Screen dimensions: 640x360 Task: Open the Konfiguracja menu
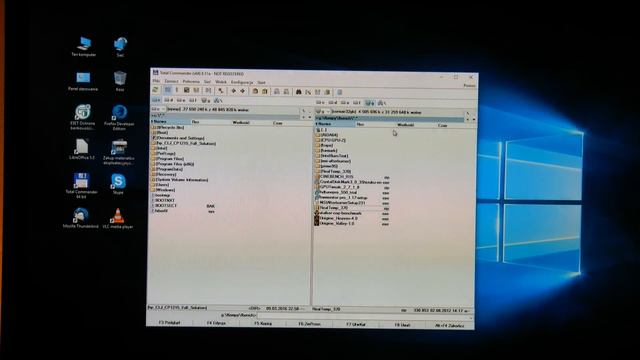pyautogui.click(x=242, y=82)
